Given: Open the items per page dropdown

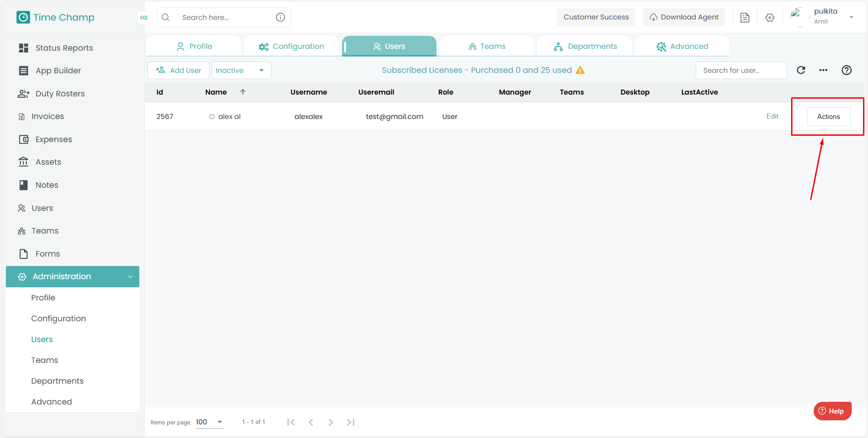Looking at the screenshot, I should (x=210, y=422).
